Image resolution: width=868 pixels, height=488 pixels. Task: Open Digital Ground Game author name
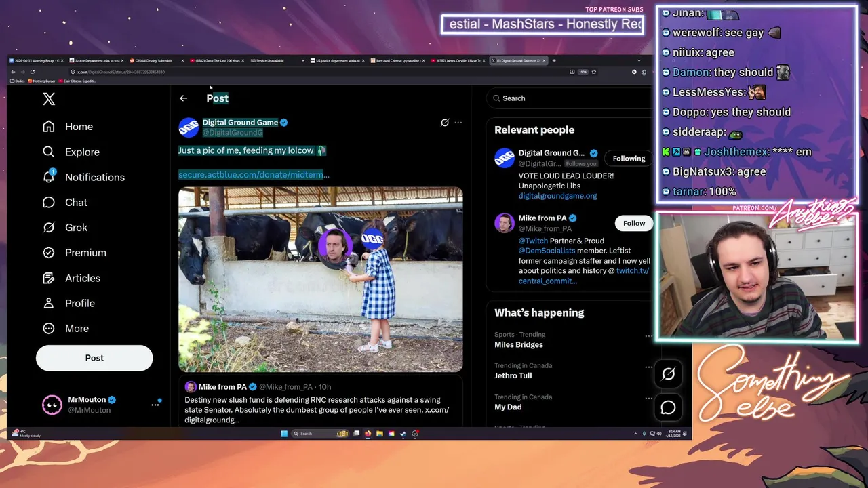point(240,123)
